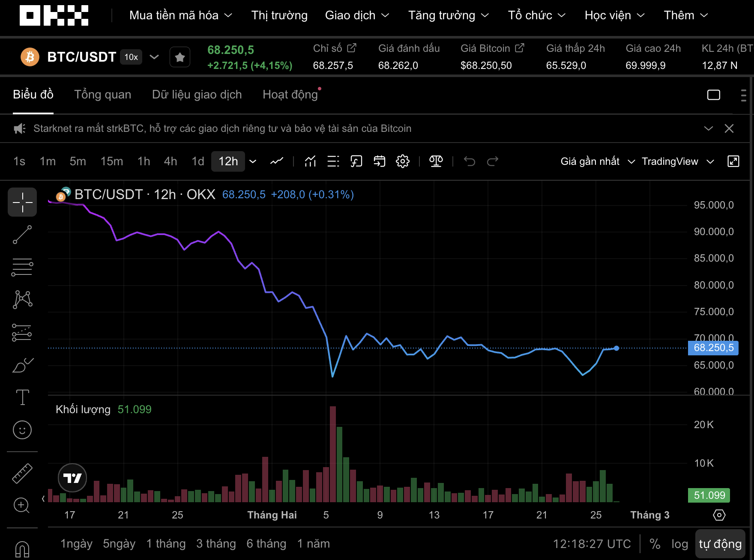Switch to the Tổng quan tab
This screenshot has height=560, width=754.
103,95
